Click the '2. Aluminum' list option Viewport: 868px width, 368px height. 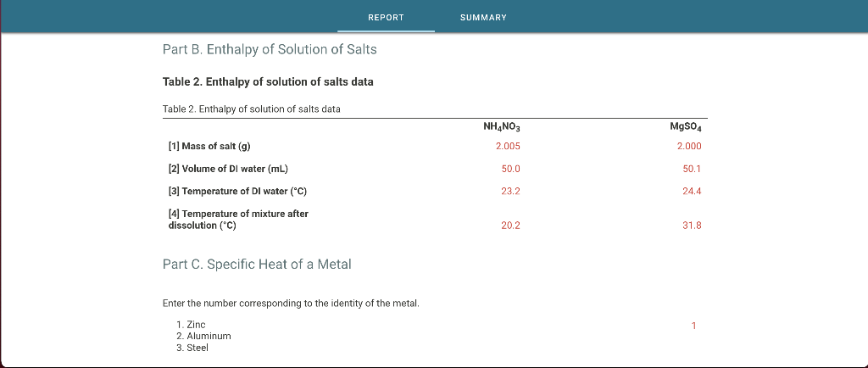coord(203,336)
